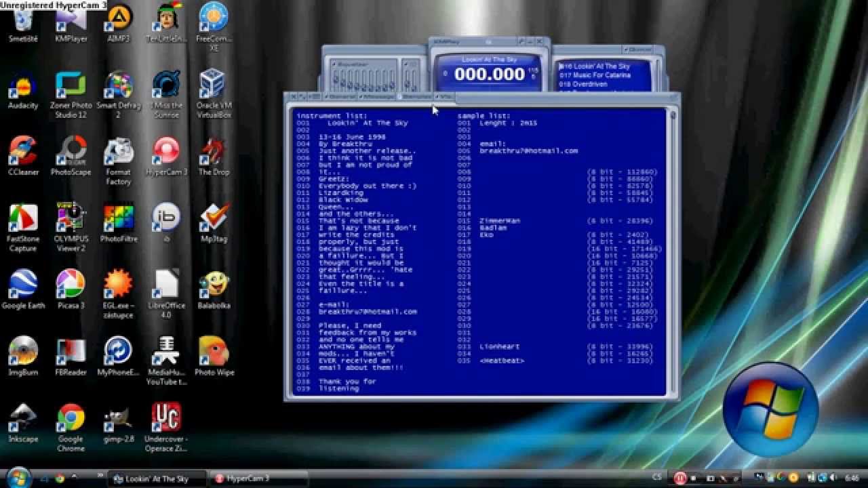This screenshot has height=488, width=868.
Task: Click 'Lionheart' sample entry 033
Action: tap(501, 347)
